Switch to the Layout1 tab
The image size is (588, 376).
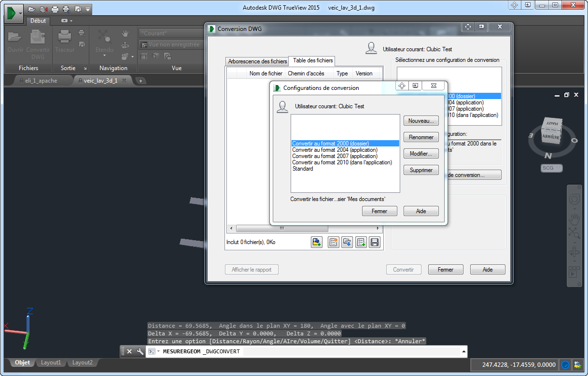point(51,362)
